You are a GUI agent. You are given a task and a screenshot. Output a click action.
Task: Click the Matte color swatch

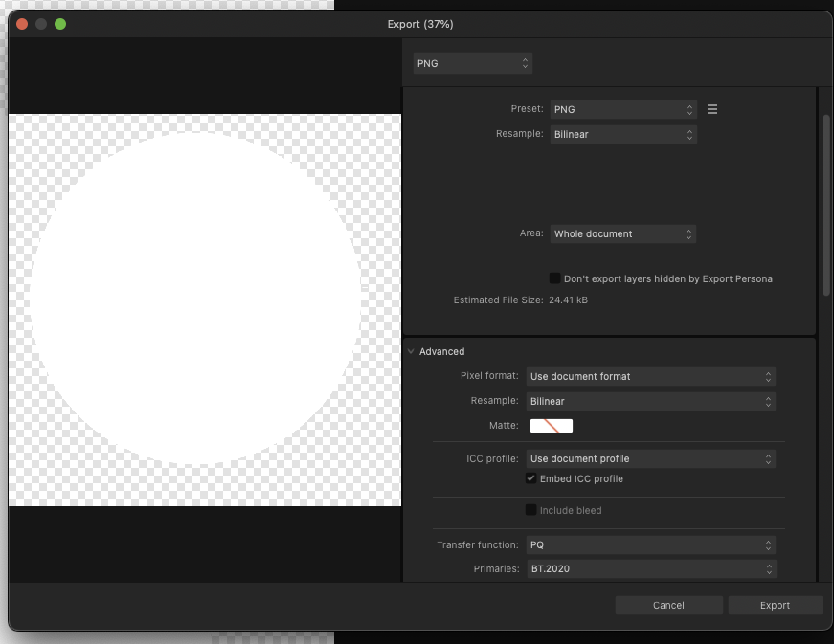551,426
